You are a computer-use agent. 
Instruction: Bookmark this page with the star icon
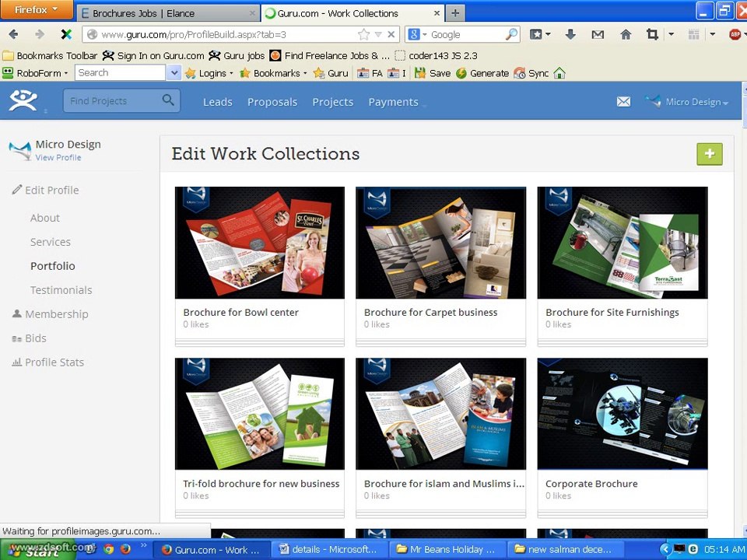tap(363, 34)
